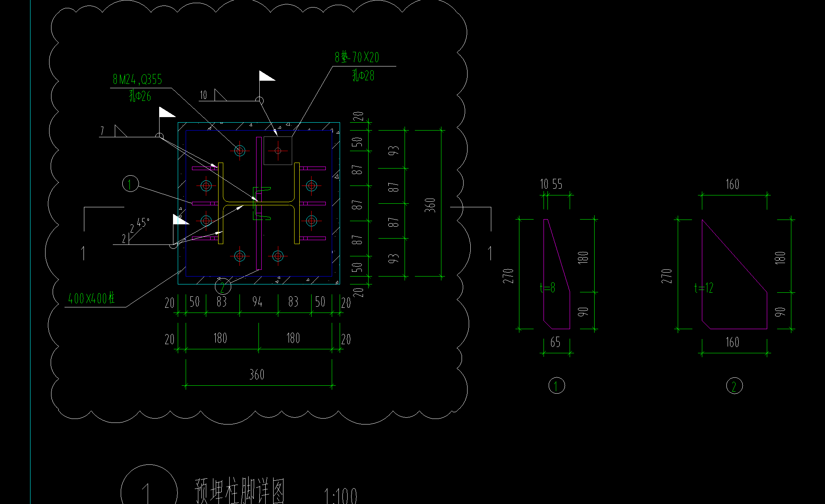This screenshot has height=504, width=825.
Task: Select the magenta sloped edge of stiffener detail 2
Action: tap(735, 256)
